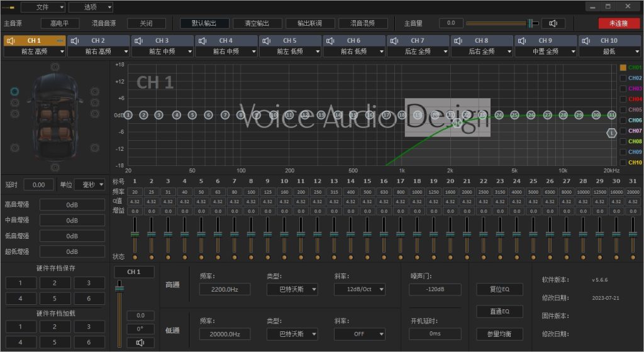Open 文件 dropdown menu
This screenshot has height=352, width=644.
[43, 7]
